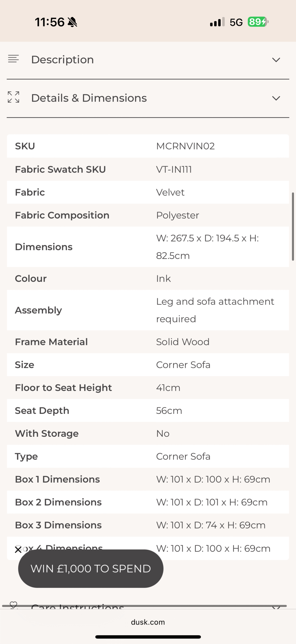
Task: Click the page scrollbar thumb
Action: [x=293, y=226]
